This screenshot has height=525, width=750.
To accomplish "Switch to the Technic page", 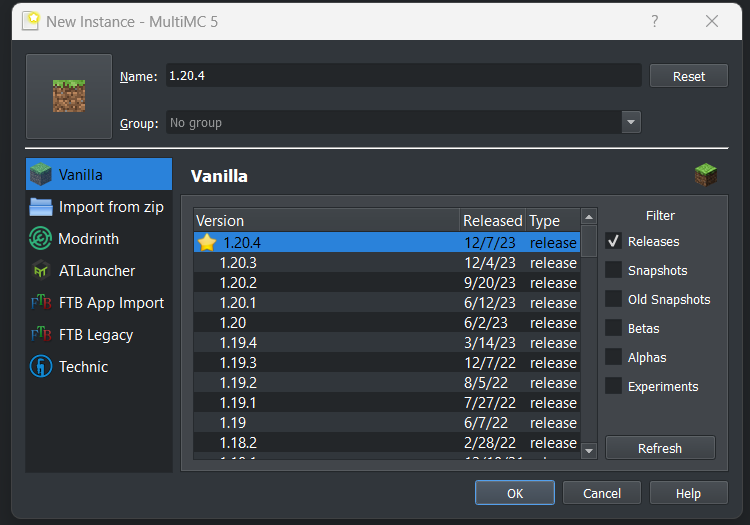I will tap(99, 367).
